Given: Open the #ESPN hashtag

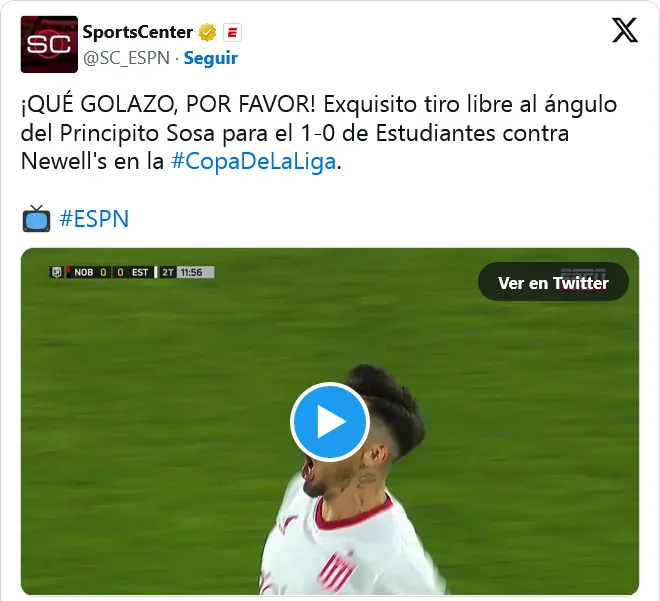Looking at the screenshot, I should 94,219.
